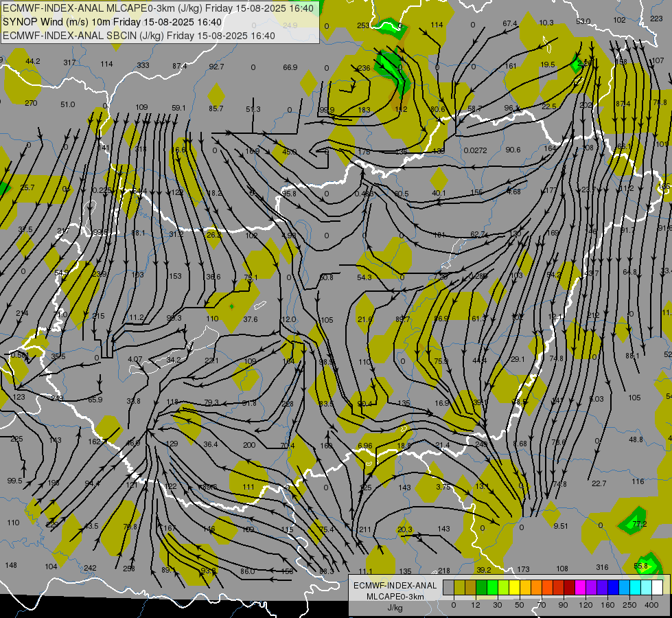The image size is (672, 618).
Task: Click the map value '316'
Action: 602,567
